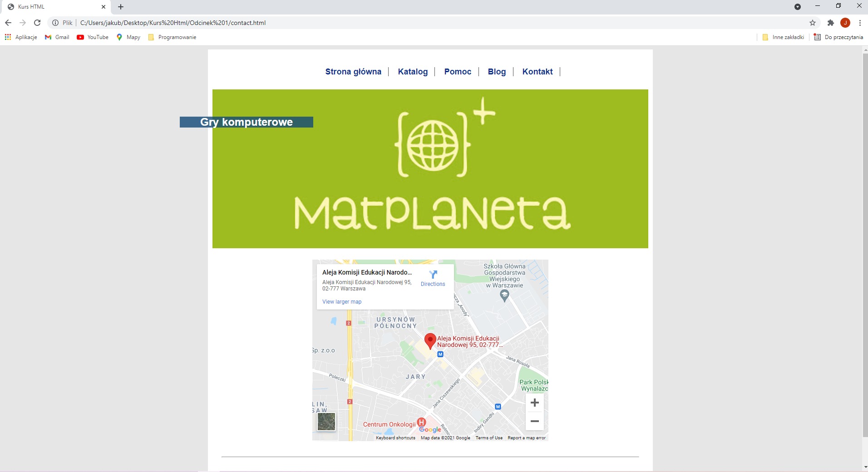Click the MatPlaneta logo banner
The width and height of the screenshot is (868, 472).
(430, 169)
